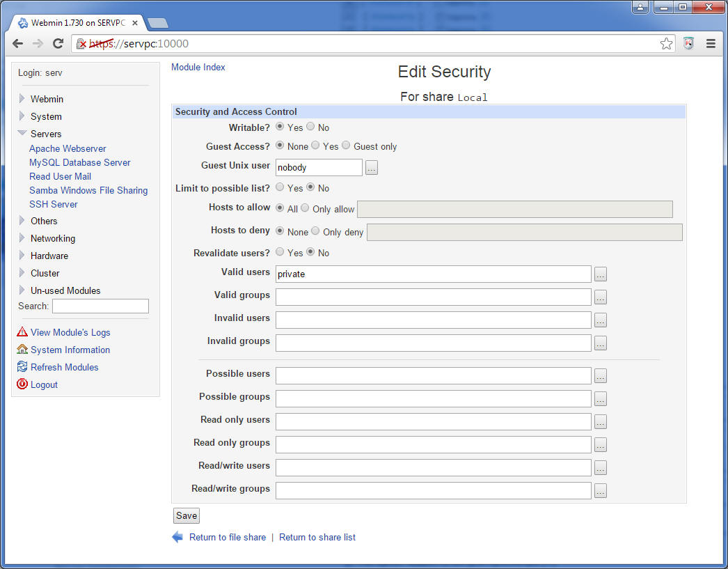Click the shield extension icon in toolbar
Viewport: 728px width, 569px height.
click(x=688, y=44)
